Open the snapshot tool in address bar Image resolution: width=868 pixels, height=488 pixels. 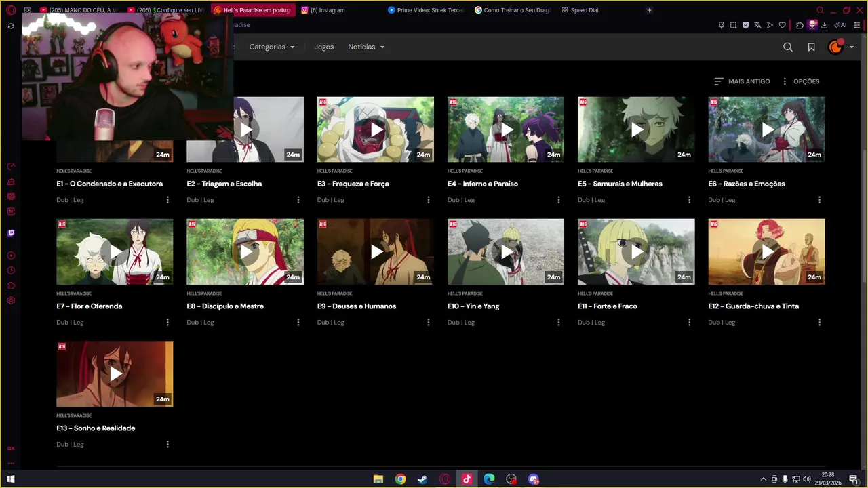point(733,25)
